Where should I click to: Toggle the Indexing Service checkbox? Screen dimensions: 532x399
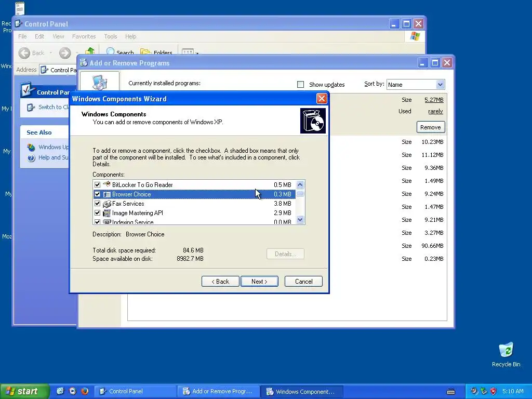(97, 222)
